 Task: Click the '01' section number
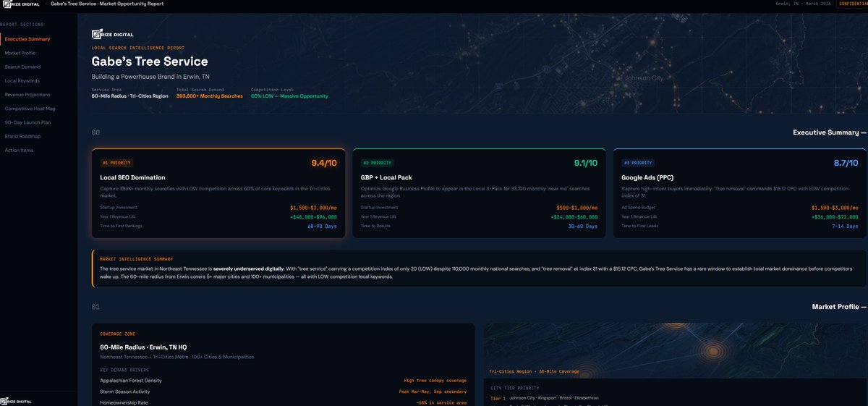click(x=95, y=307)
